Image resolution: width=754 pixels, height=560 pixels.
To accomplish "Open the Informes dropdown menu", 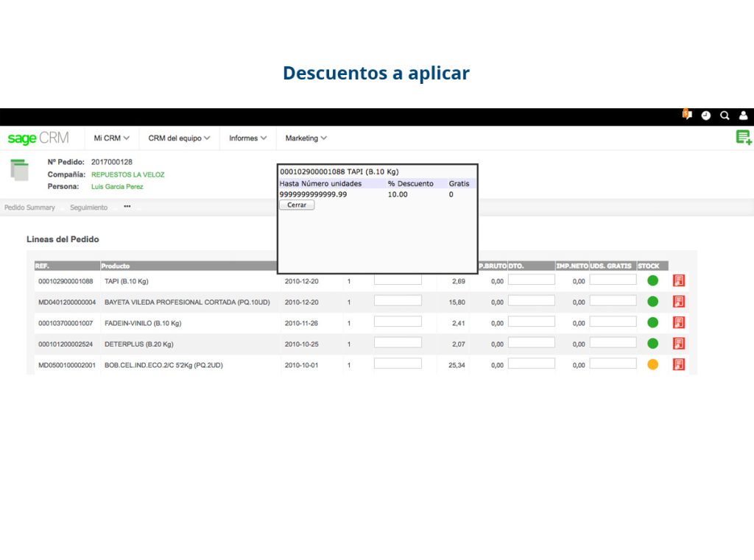I will point(247,138).
